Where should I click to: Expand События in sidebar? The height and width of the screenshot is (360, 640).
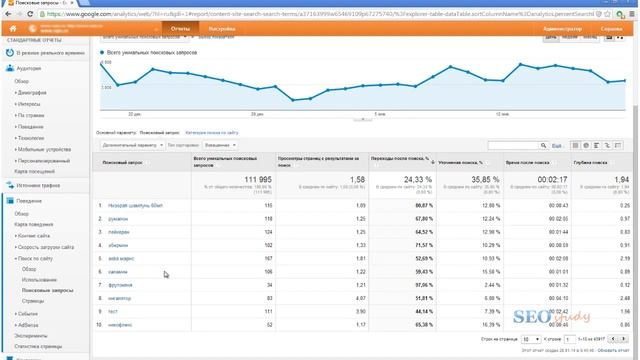coord(27,314)
